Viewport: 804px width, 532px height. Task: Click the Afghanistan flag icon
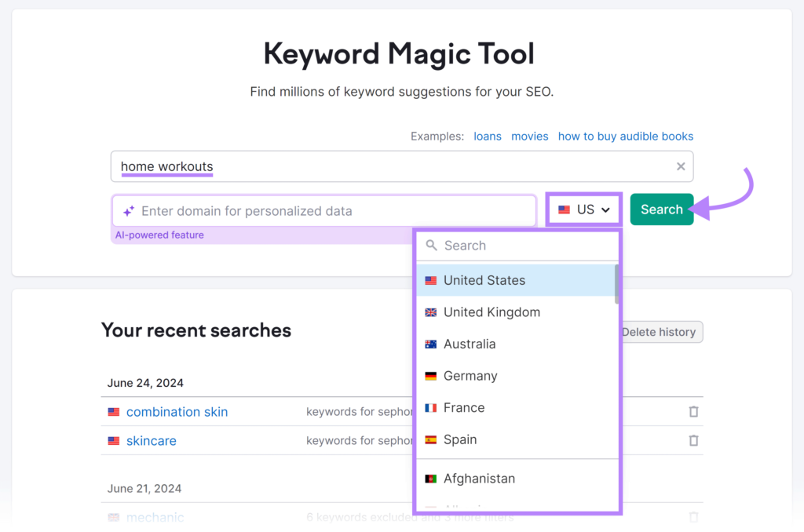(x=431, y=478)
